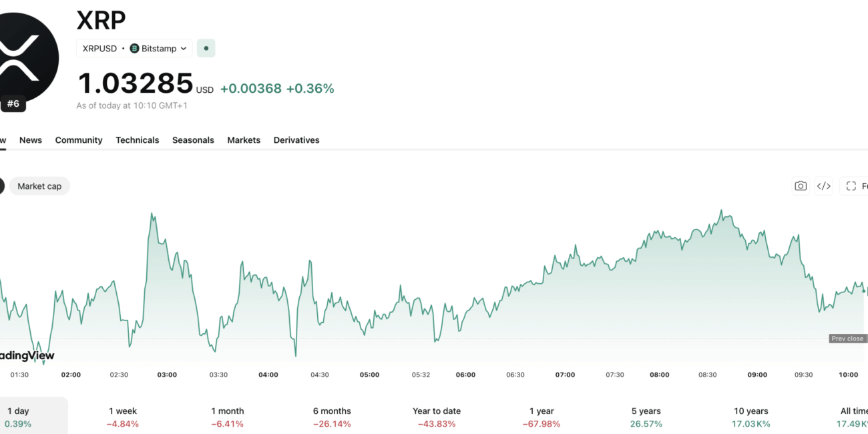Take a chart snapshot with camera icon
The image size is (868, 434).
[x=801, y=186]
